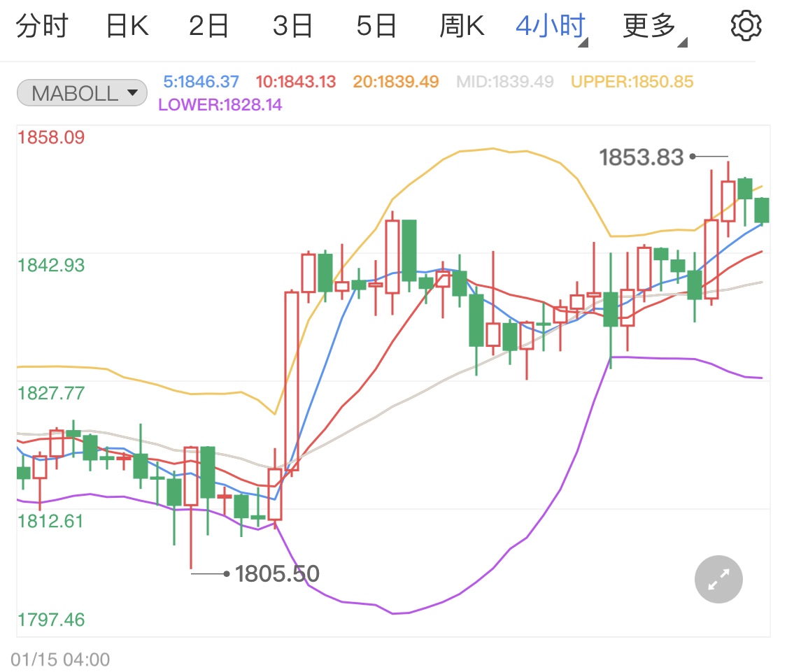Image resolution: width=787 pixels, height=672 pixels.
Task: Click the MID:1839.49 label
Action: [505, 81]
